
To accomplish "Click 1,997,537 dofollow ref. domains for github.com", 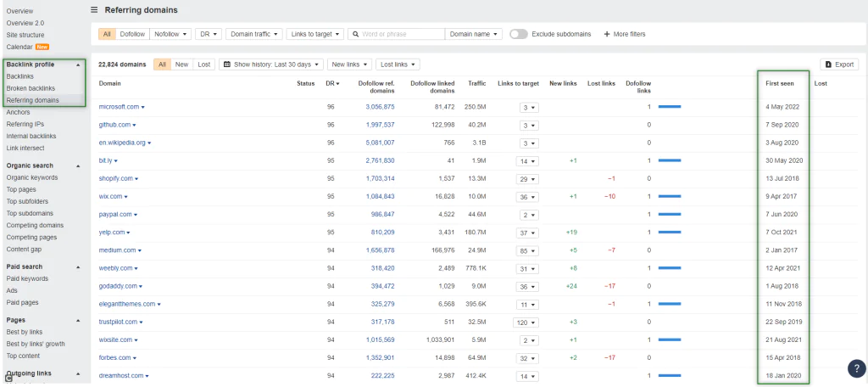I will coord(380,125).
